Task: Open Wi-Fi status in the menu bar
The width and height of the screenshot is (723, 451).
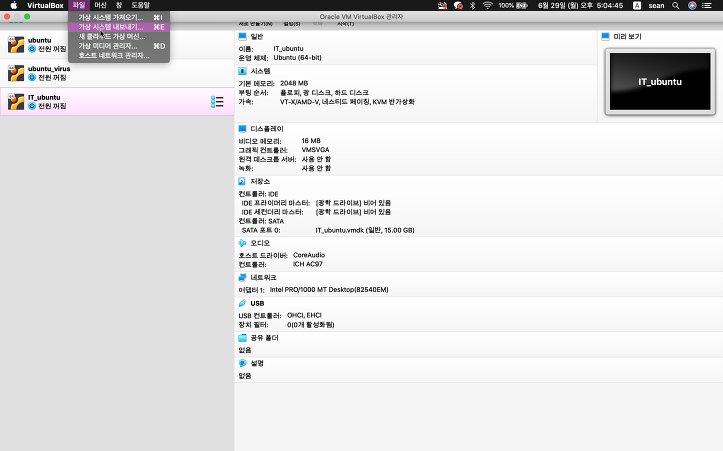Action: pos(487,6)
